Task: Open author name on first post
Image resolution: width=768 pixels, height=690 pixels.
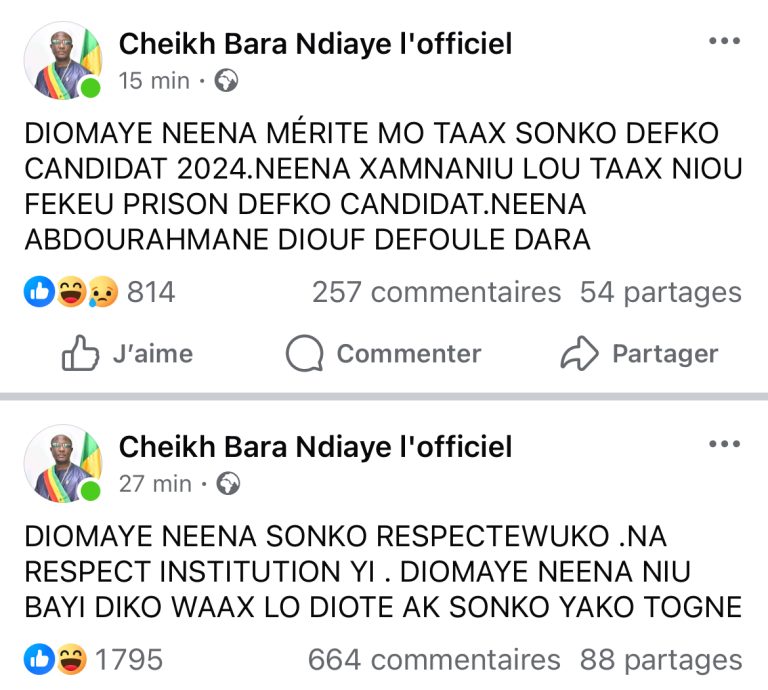Action: coord(315,44)
